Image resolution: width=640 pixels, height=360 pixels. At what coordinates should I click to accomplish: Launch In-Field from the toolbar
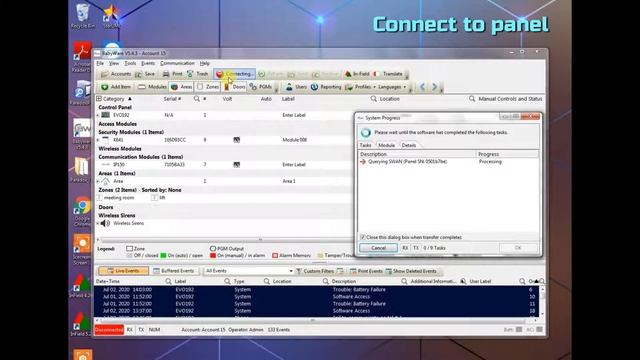pos(357,74)
